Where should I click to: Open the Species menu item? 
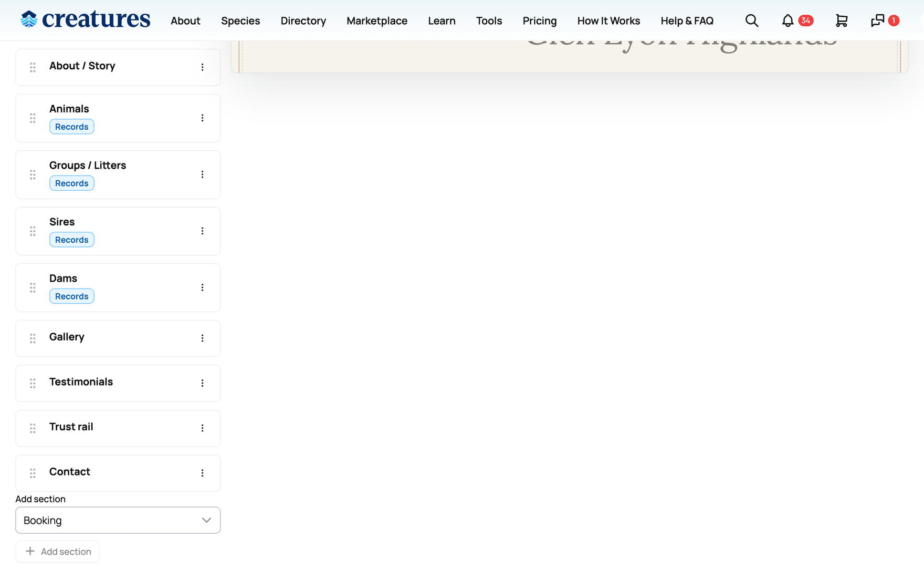pyautogui.click(x=240, y=20)
